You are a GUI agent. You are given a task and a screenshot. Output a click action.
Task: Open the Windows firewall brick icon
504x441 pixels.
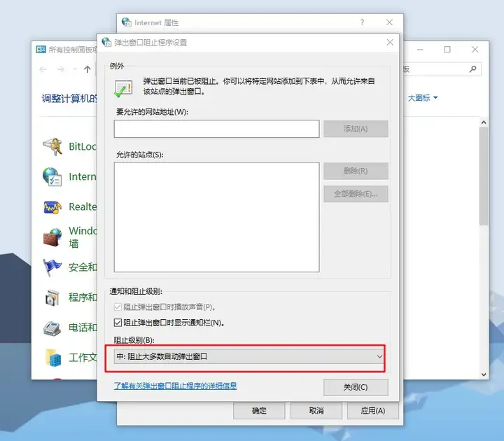point(52,237)
